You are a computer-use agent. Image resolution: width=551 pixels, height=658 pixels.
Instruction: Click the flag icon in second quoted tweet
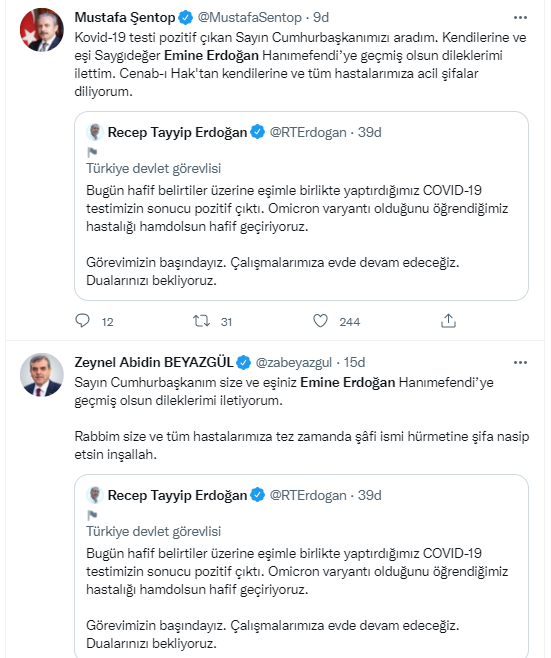[92, 515]
